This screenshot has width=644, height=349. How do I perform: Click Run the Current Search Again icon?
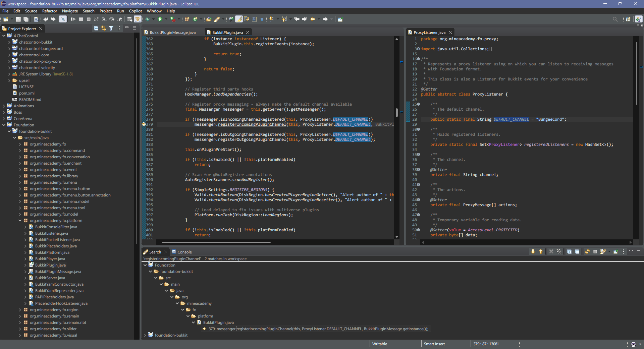[587, 251]
